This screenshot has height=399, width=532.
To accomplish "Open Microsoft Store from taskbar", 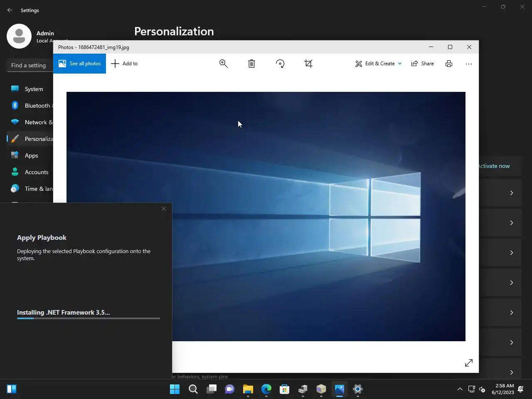I will click(285, 389).
